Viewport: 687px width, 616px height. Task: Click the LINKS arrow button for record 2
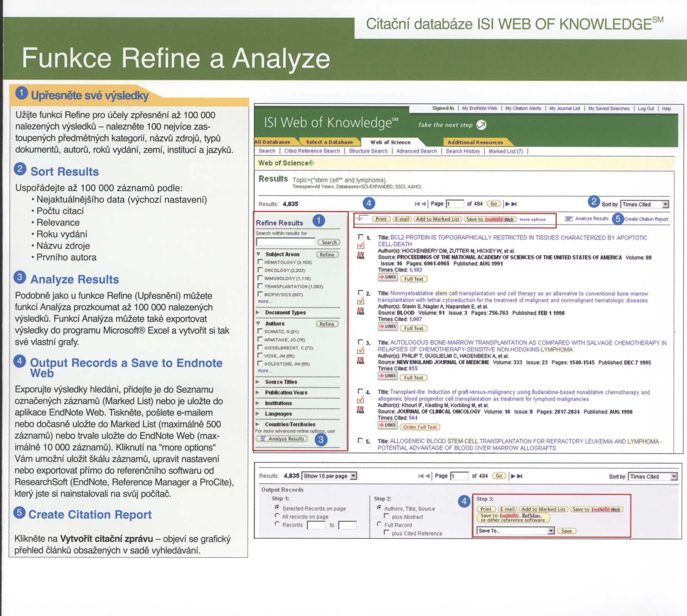click(387, 327)
